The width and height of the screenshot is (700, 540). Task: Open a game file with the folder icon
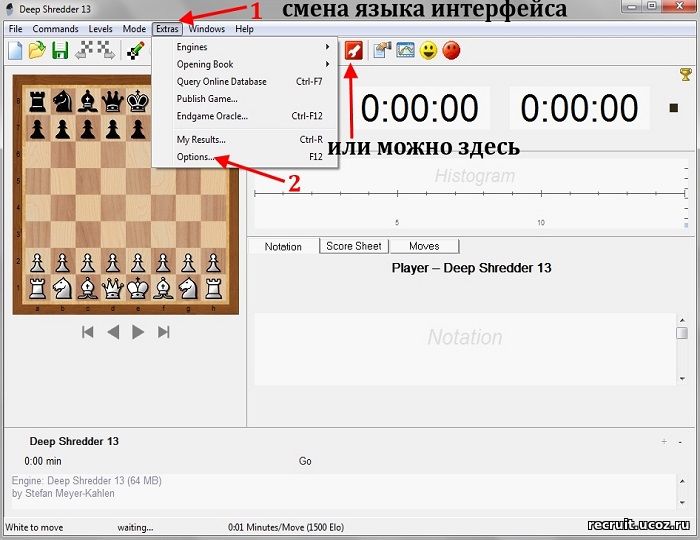pyautogui.click(x=38, y=50)
